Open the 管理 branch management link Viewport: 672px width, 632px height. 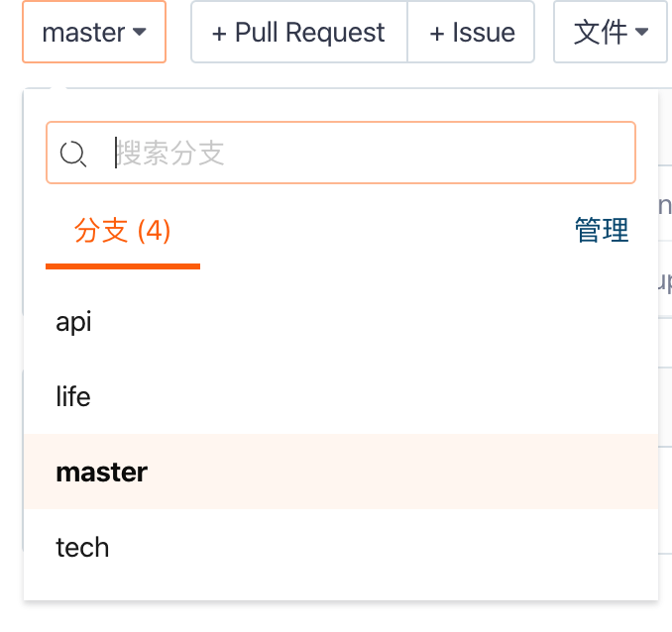(x=602, y=231)
